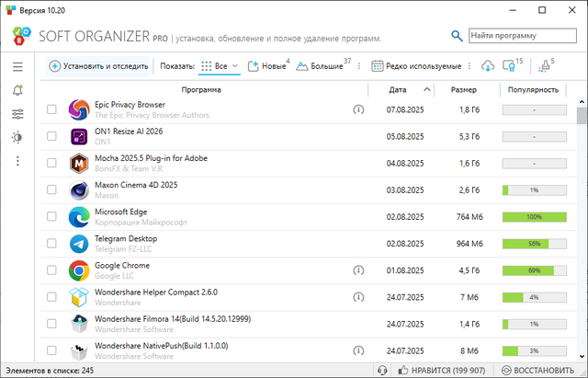Click the search magnifier icon
The width and height of the screenshot is (588, 378).
click(x=457, y=36)
